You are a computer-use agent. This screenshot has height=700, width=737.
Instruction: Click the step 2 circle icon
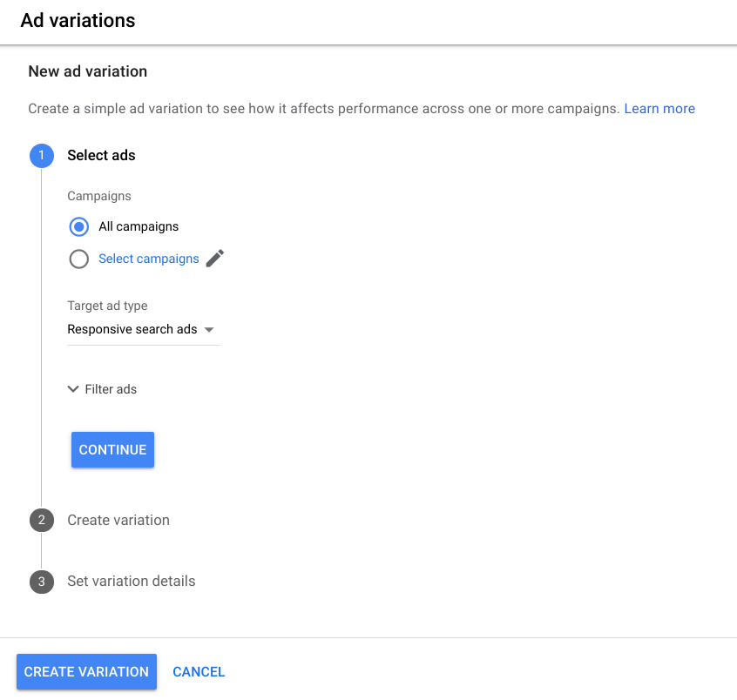click(41, 521)
